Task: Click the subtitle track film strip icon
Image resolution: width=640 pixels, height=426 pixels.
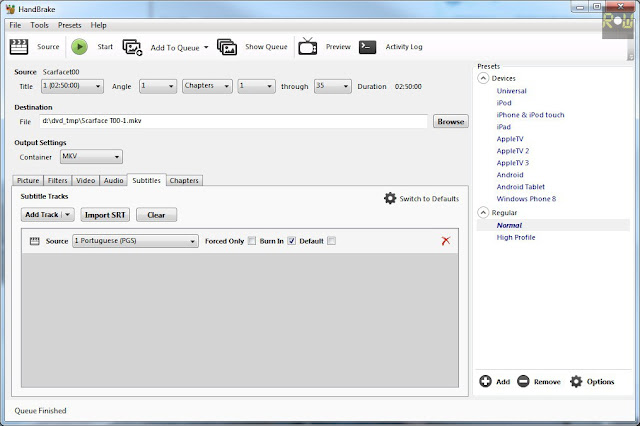Action: [x=35, y=241]
